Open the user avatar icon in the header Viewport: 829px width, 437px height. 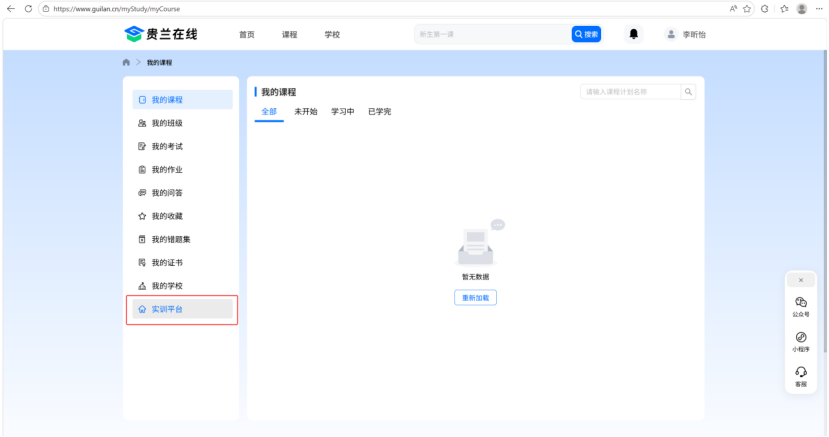click(x=671, y=34)
